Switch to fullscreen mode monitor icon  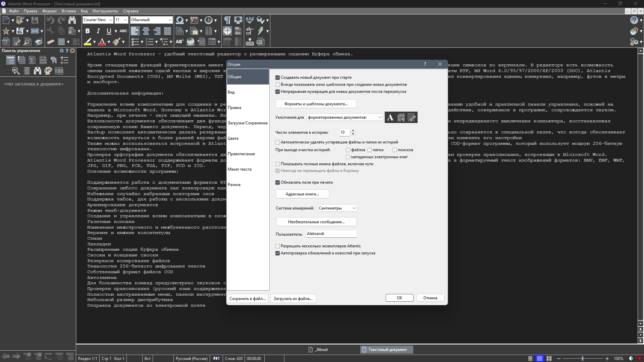pyautogui.click(x=238, y=20)
